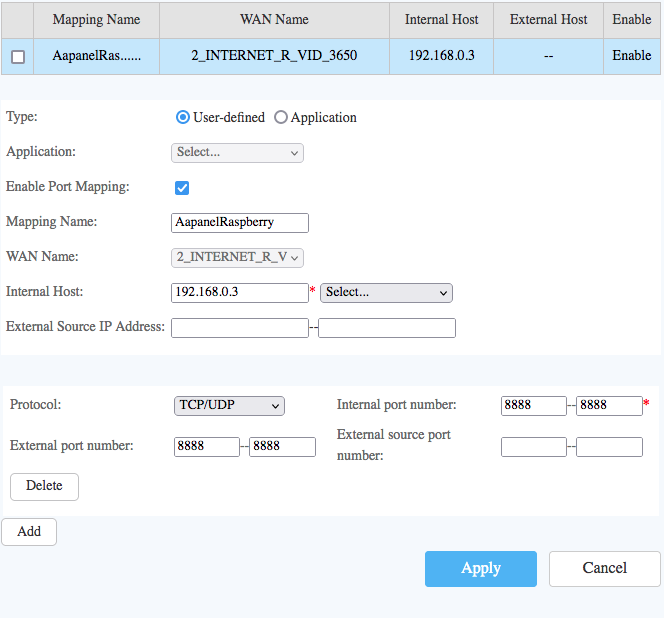The image size is (664, 618).
Task: Toggle the Enable Port Mapping checkbox
Action: coord(182,188)
